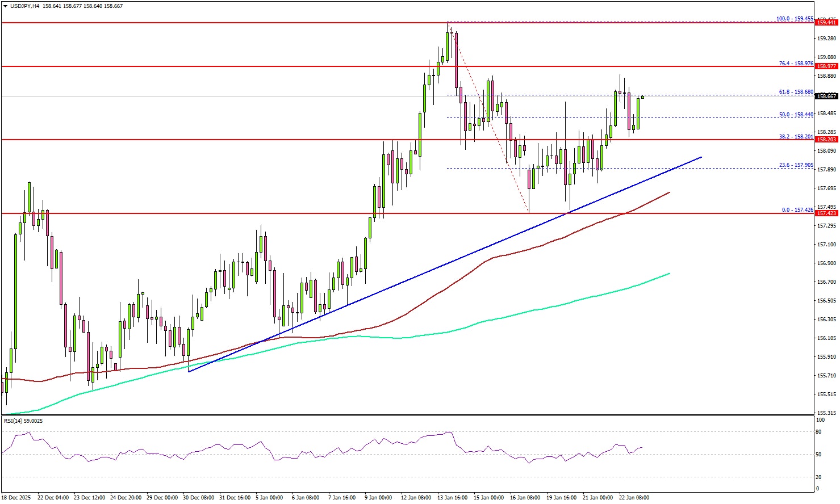The height and width of the screenshot is (504, 840).
Task: Click the 156.700 price scale label
Action: pos(826,282)
